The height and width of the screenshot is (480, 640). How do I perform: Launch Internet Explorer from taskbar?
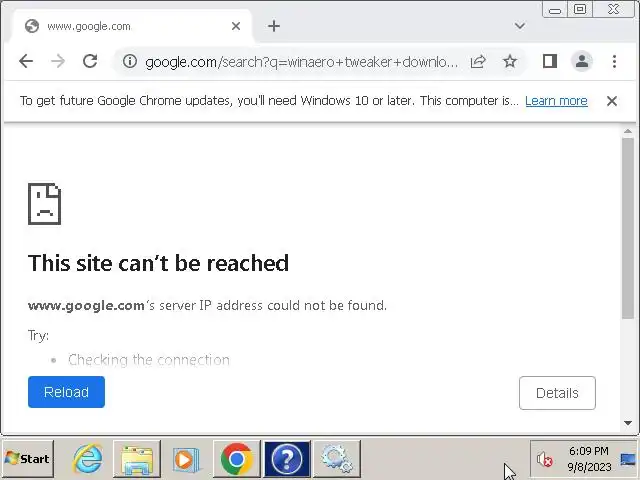tap(87, 459)
